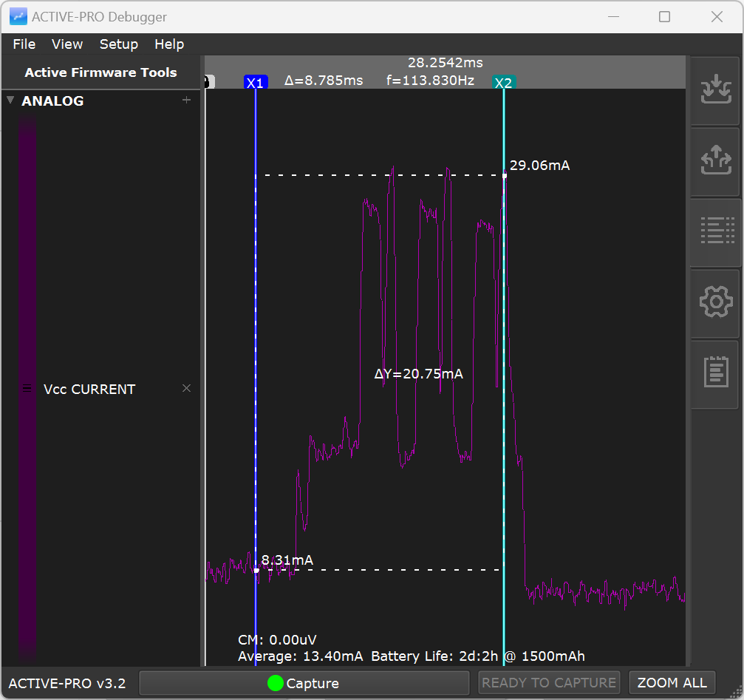Click the Δ=8.785ms readout

click(x=324, y=81)
